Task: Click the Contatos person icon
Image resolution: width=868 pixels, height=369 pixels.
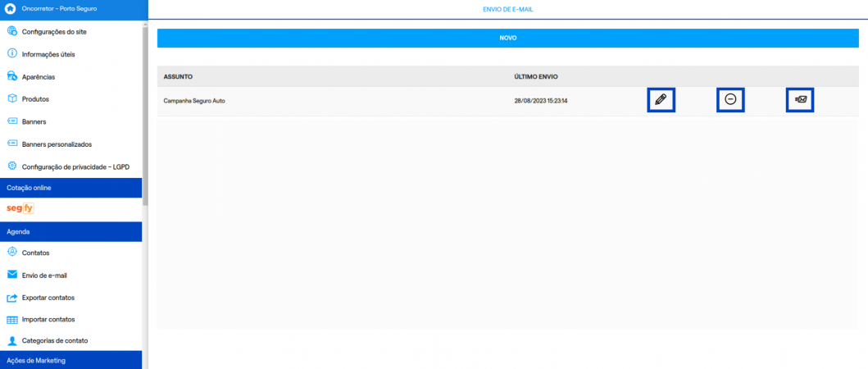Action: (x=12, y=252)
